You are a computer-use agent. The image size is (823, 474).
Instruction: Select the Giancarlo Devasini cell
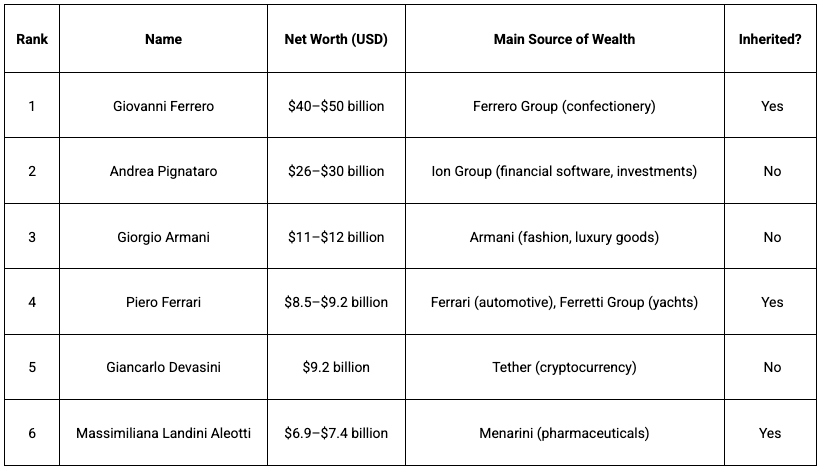(163, 367)
